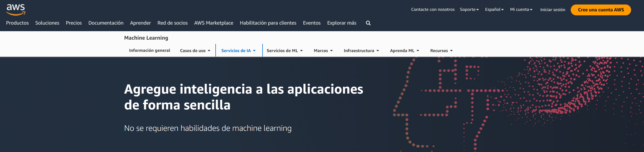Viewport: 644px width, 152px height.
Task: Select Información general tab
Action: (149, 50)
